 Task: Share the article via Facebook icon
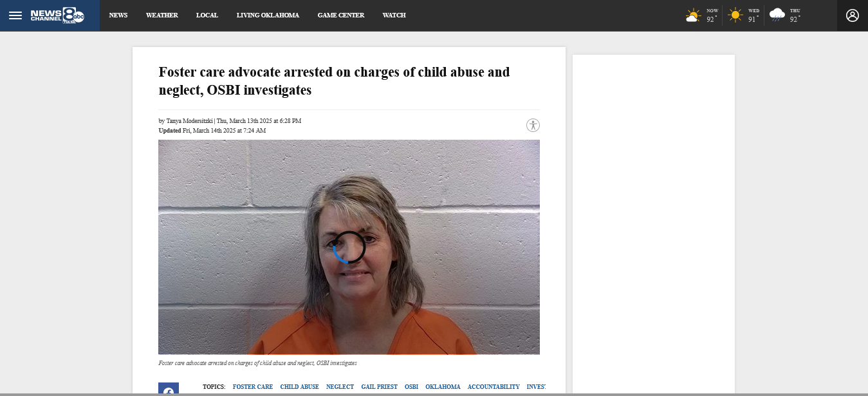pos(169,389)
